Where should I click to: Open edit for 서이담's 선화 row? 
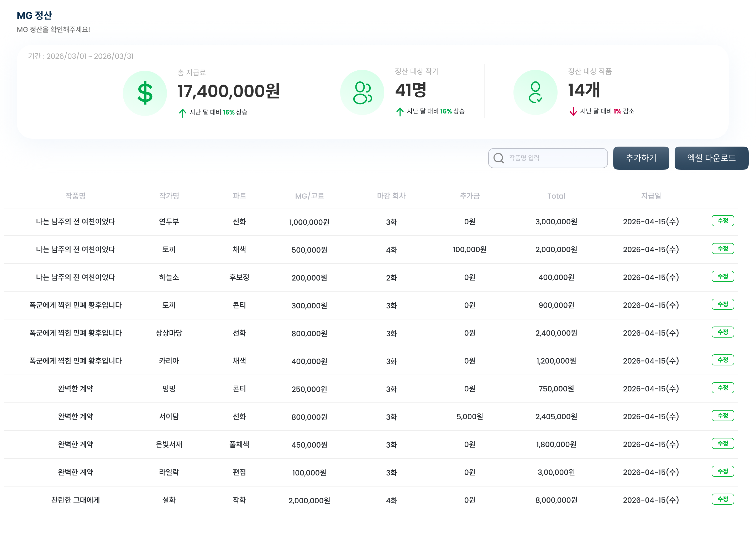[722, 415]
